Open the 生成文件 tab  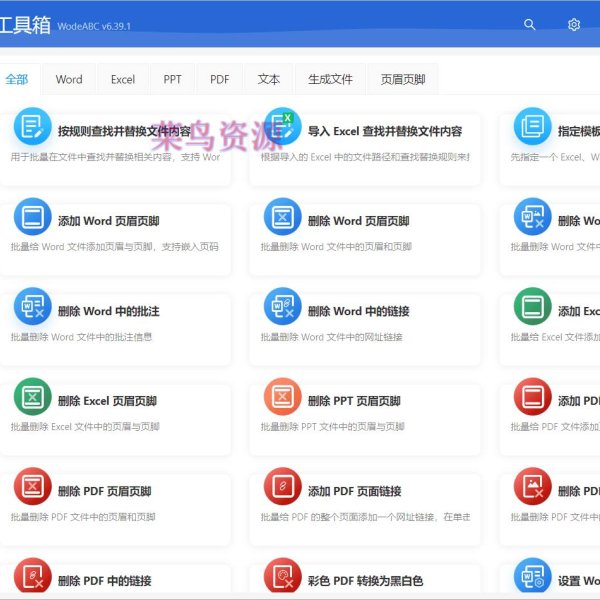330,79
